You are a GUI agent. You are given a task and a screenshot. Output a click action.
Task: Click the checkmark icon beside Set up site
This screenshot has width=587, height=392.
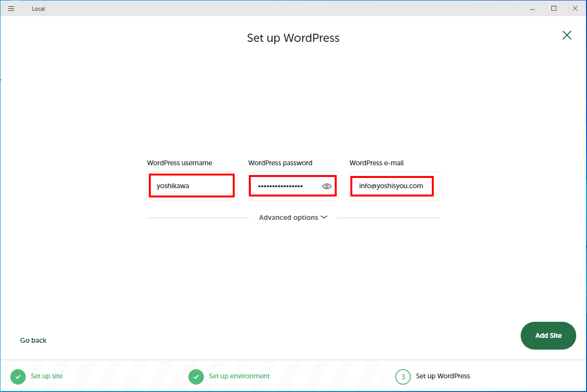(x=18, y=376)
